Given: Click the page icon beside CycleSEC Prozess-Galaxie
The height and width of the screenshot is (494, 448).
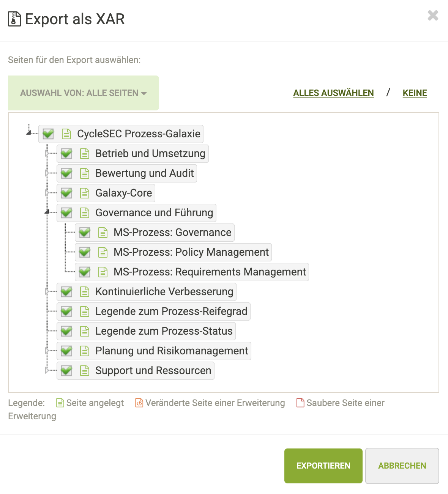Looking at the screenshot, I should click(x=66, y=134).
